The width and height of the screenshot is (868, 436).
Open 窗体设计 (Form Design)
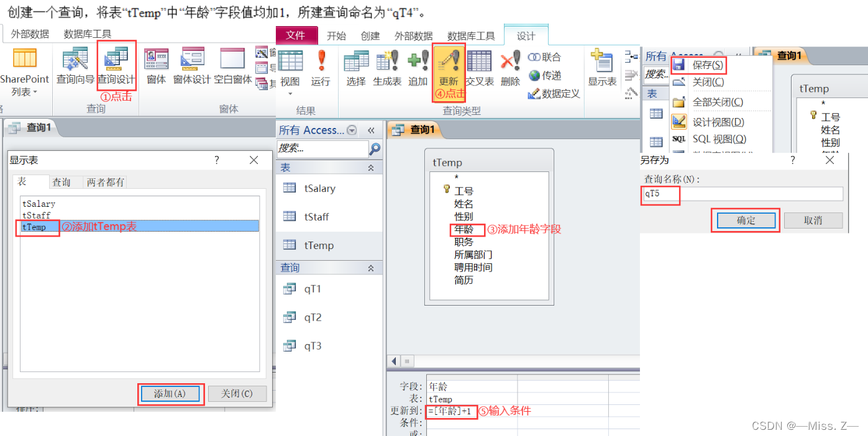click(192, 66)
